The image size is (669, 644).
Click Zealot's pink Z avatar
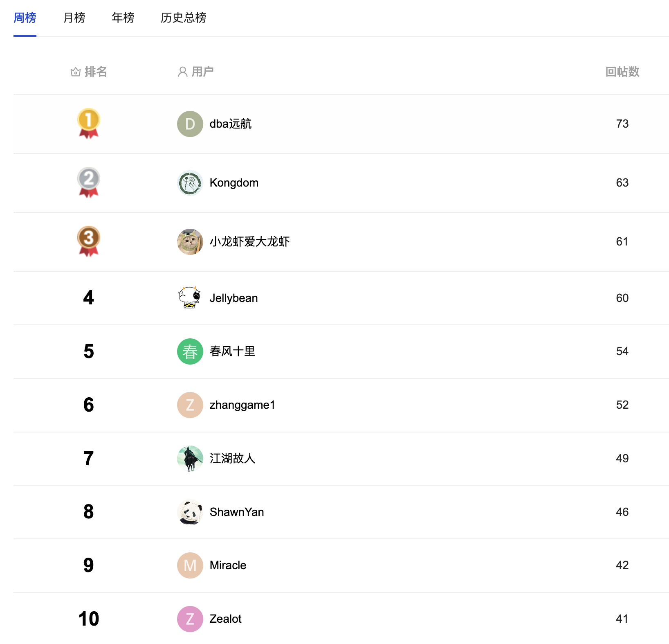click(x=190, y=619)
